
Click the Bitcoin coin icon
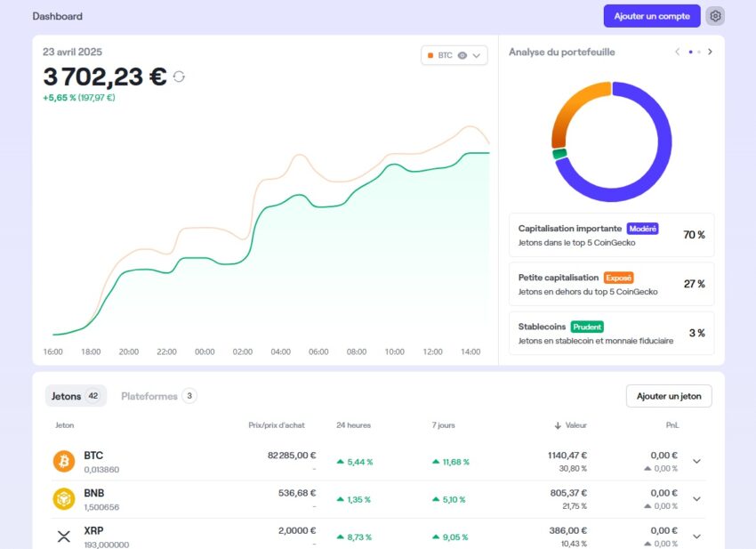pyautogui.click(x=64, y=461)
